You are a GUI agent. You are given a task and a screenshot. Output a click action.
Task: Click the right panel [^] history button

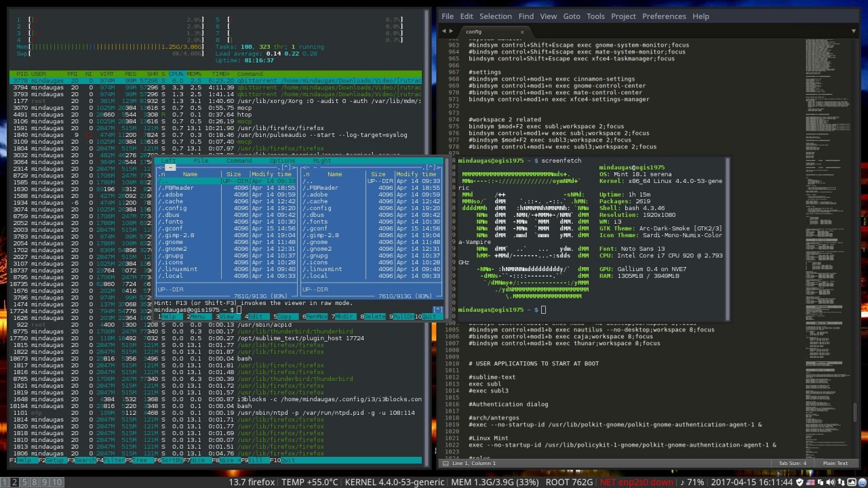point(431,167)
